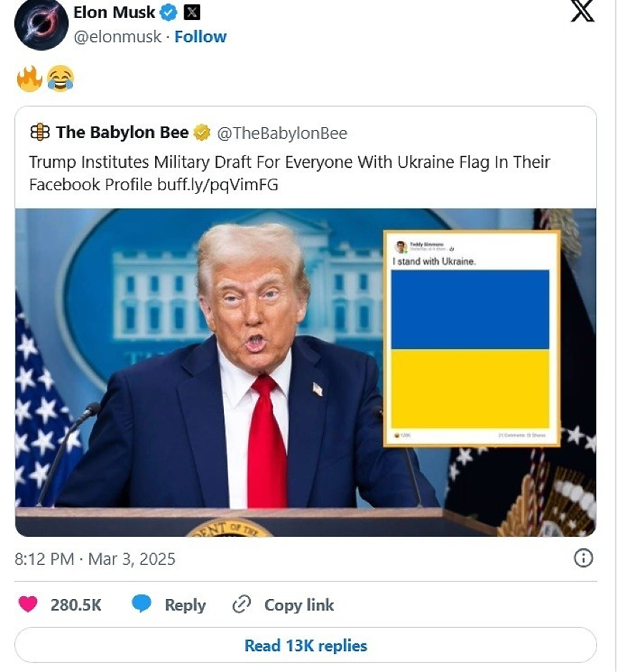Image resolution: width=617 pixels, height=672 pixels.
Task: Click the Elon Musk display name
Action: tap(114, 12)
